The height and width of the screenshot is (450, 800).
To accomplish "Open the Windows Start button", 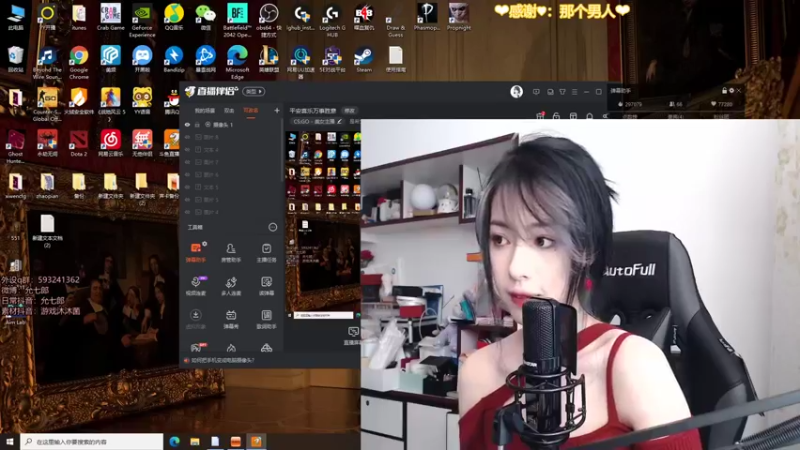I will [10, 441].
